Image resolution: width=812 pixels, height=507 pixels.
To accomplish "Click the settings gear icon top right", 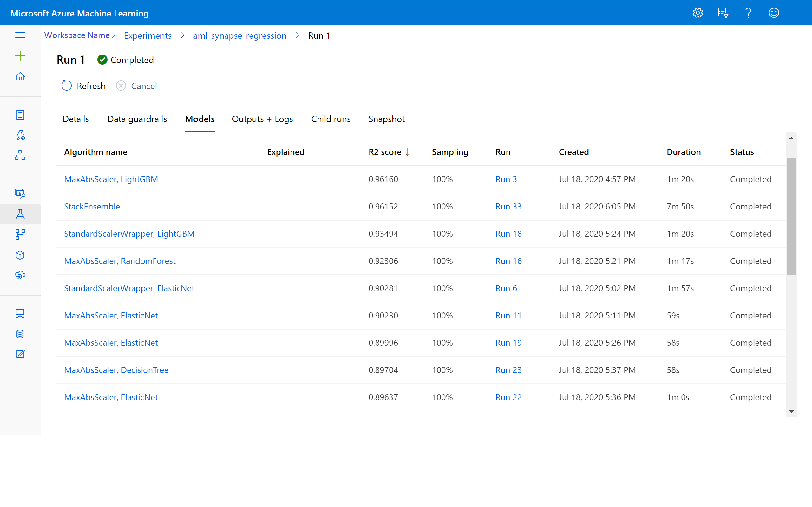I will pyautogui.click(x=698, y=12).
